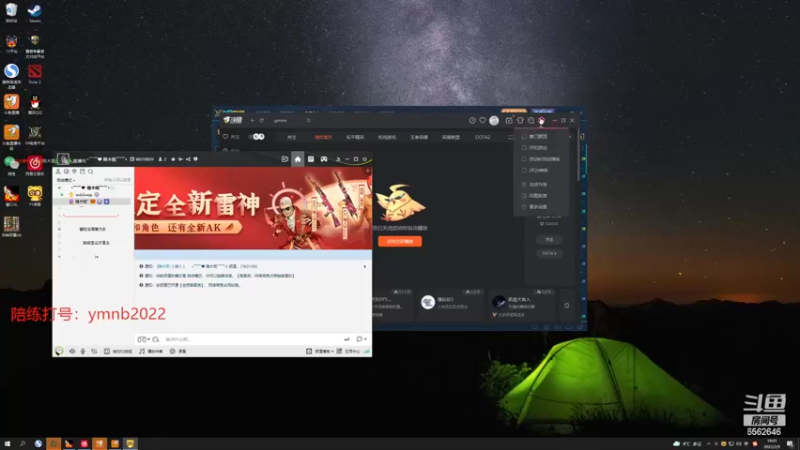Open Windows taskbar search
The image size is (800, 450).
22,444
